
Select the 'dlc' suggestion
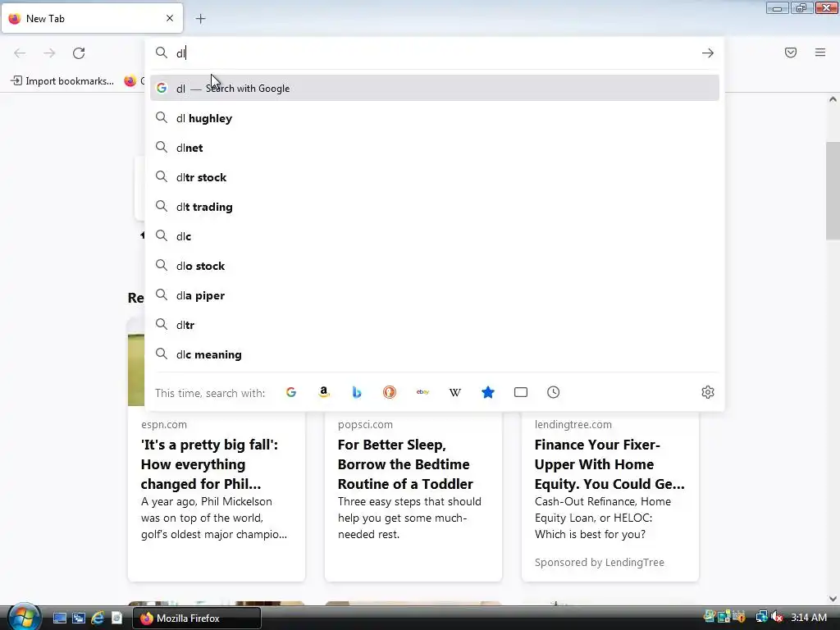click(435, 236)
